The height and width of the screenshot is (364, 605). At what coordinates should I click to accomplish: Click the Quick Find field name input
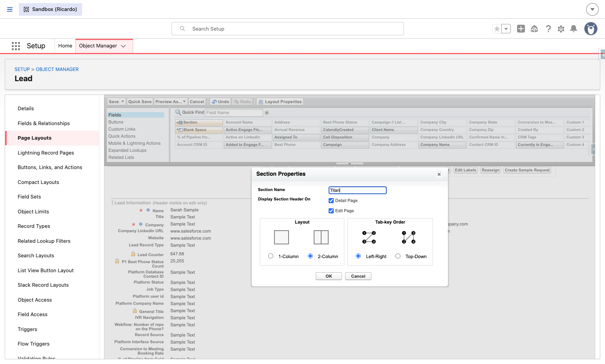click(x=234, y=113)
